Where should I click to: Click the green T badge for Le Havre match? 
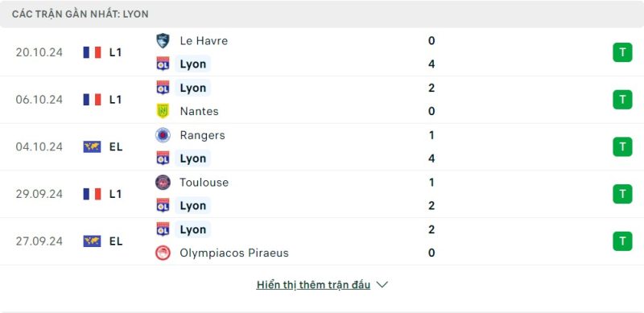point(622,52)
